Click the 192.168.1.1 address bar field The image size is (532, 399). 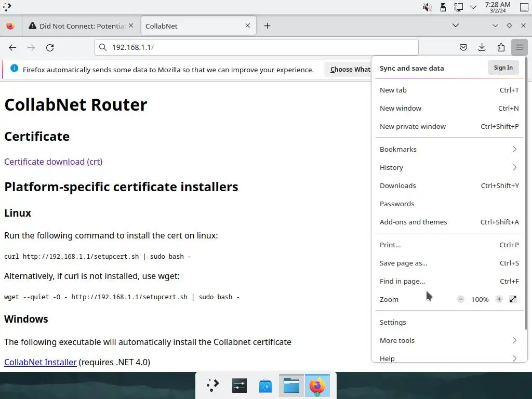(257, 47)
